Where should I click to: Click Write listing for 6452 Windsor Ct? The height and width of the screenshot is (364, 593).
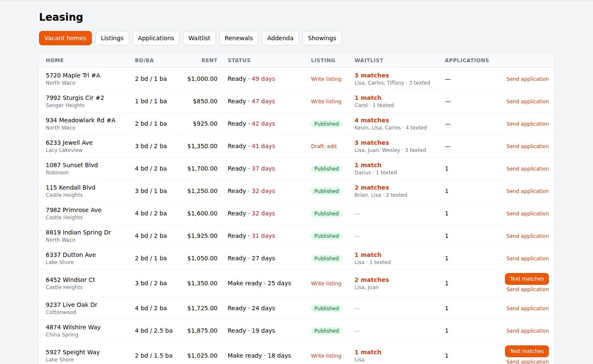tap(326, 284)
